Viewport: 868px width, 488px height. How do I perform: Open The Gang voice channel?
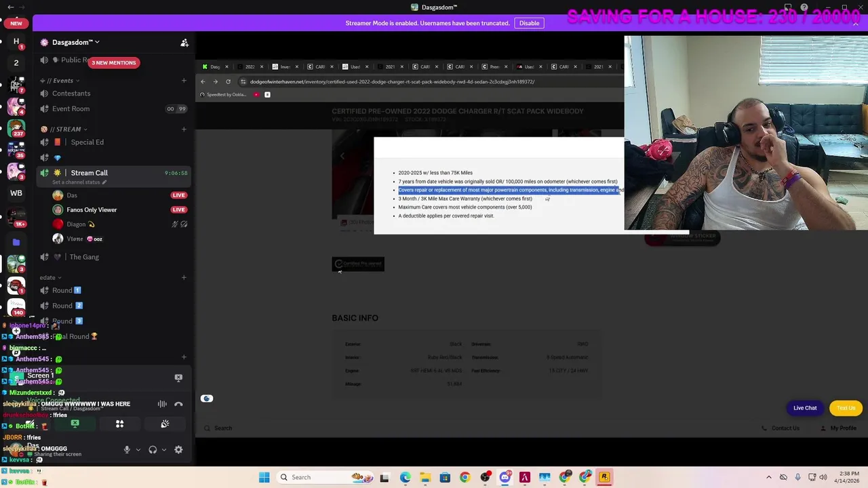click(84, 257)
